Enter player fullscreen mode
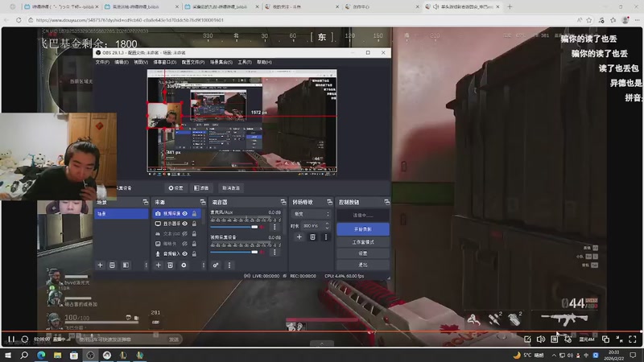This screenshot has width=644, height=362. pos(633,339)
